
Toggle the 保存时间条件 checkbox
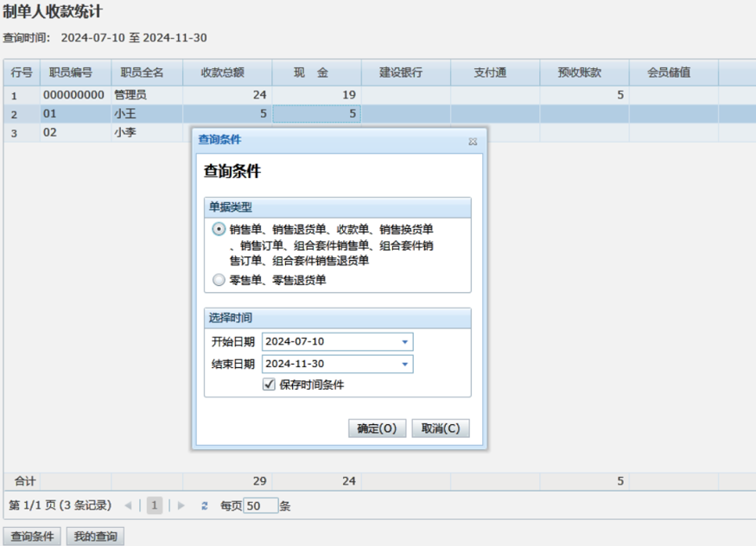(x=270, y=384)
